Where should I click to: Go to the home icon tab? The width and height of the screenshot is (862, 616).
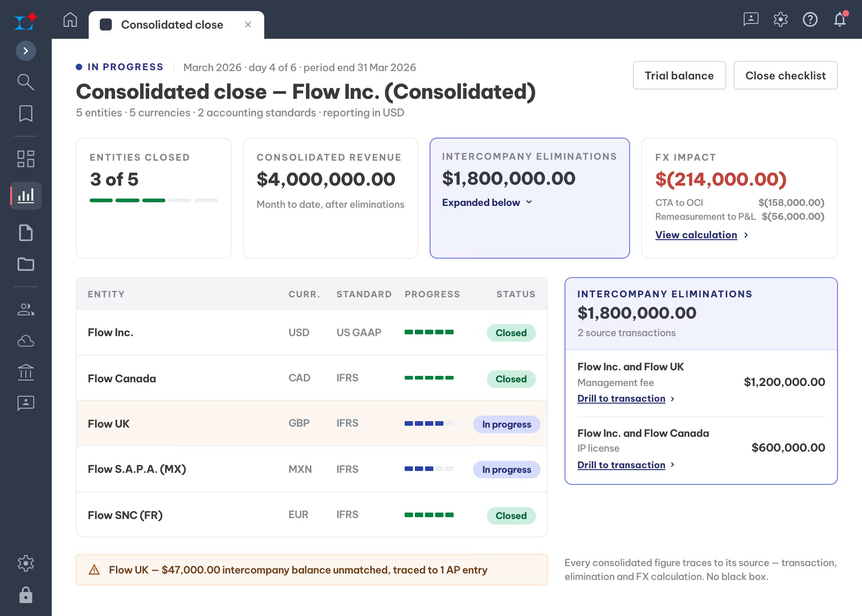70,20
